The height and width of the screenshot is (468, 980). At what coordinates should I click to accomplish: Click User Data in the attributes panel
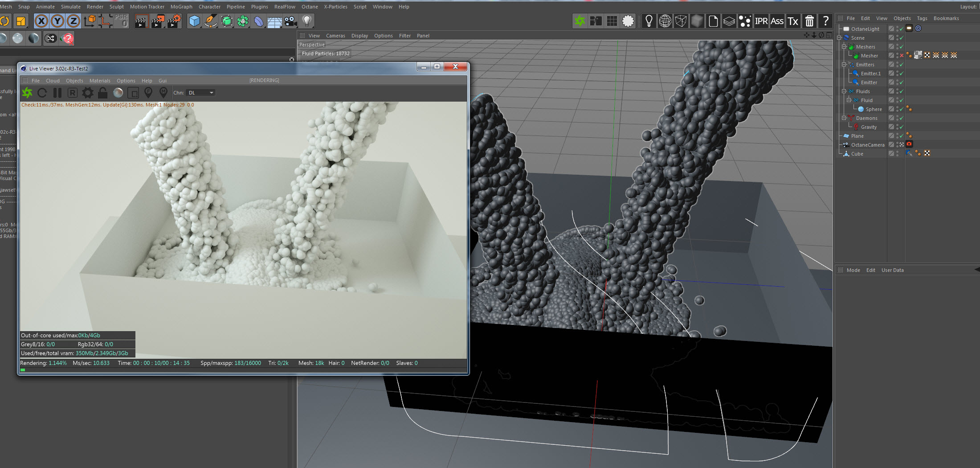(892, 270)
